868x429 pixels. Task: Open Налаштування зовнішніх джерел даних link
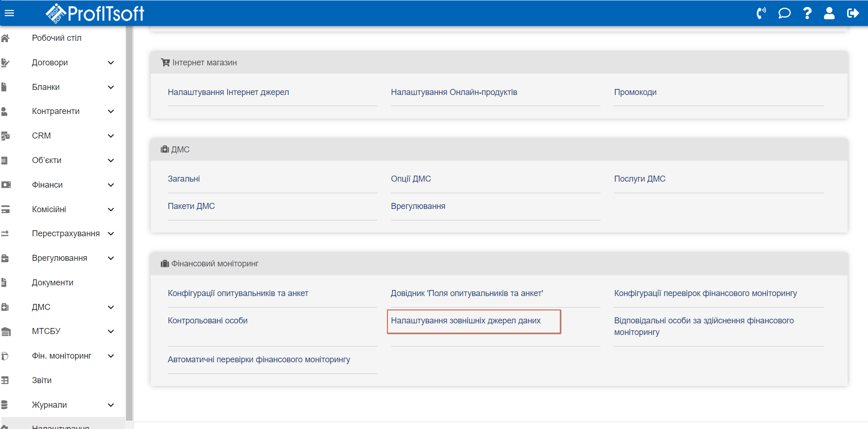point(465,321)
